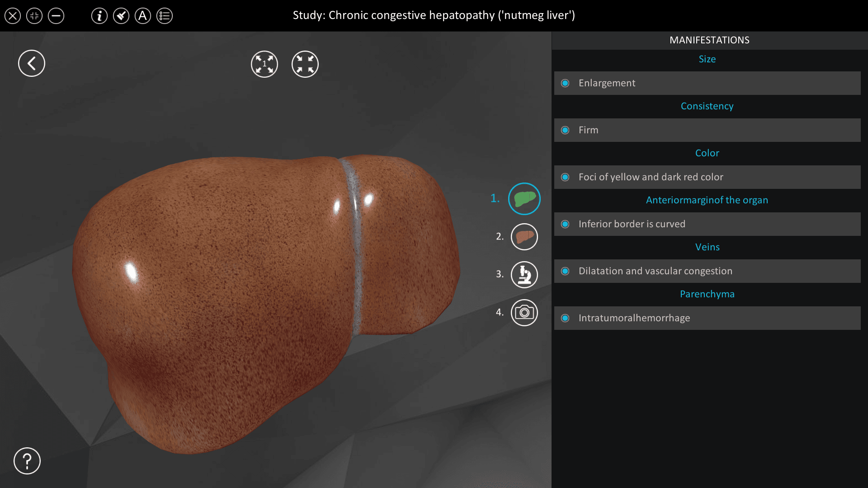
Task: Click the step label '1.' beside the green liver
Action: point(495,198)
